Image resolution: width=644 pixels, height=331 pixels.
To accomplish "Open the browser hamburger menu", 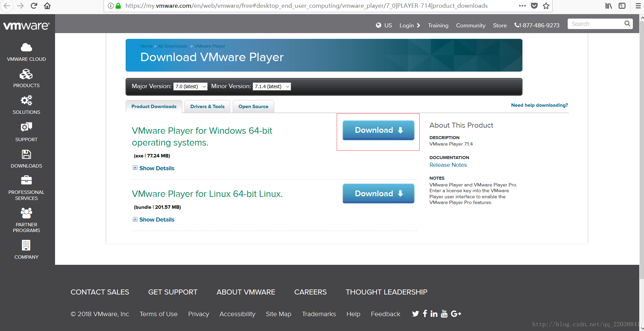I will point(638,6).
